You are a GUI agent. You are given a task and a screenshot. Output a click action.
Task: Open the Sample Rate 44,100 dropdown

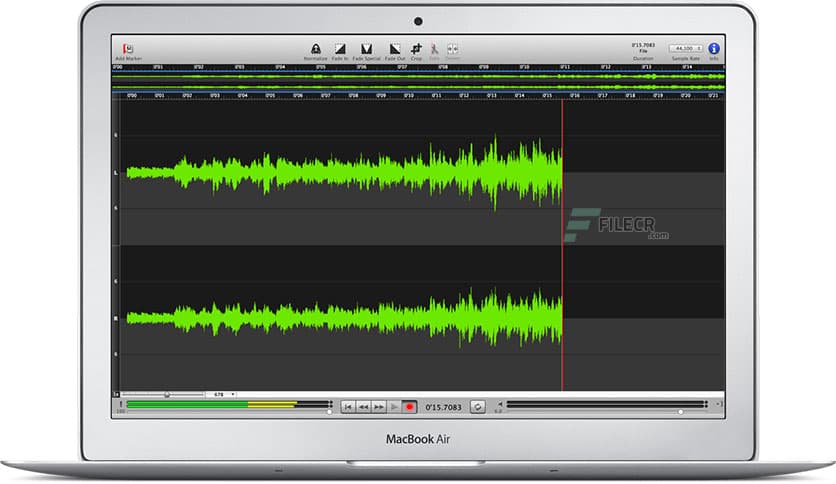686,48
